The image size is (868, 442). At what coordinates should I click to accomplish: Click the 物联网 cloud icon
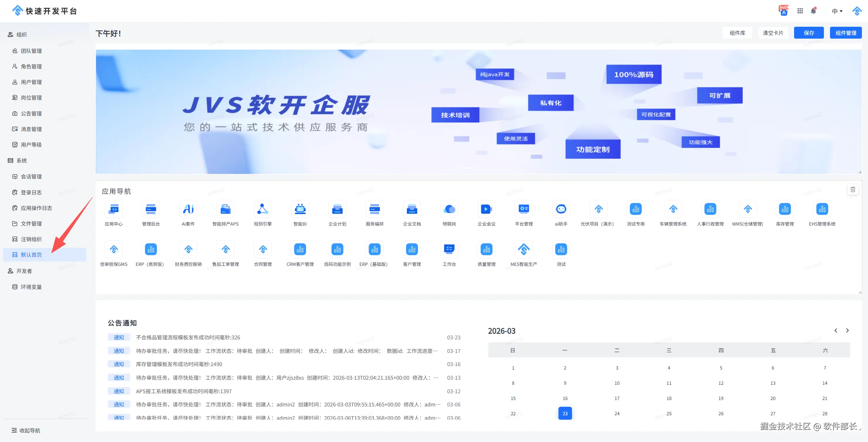pyautogui.click(x=449, y=209)
